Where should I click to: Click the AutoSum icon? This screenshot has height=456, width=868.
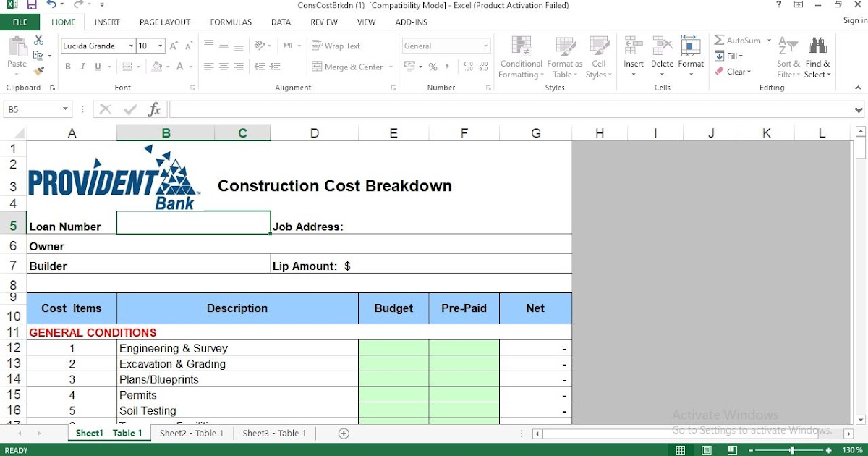point(720,41)
